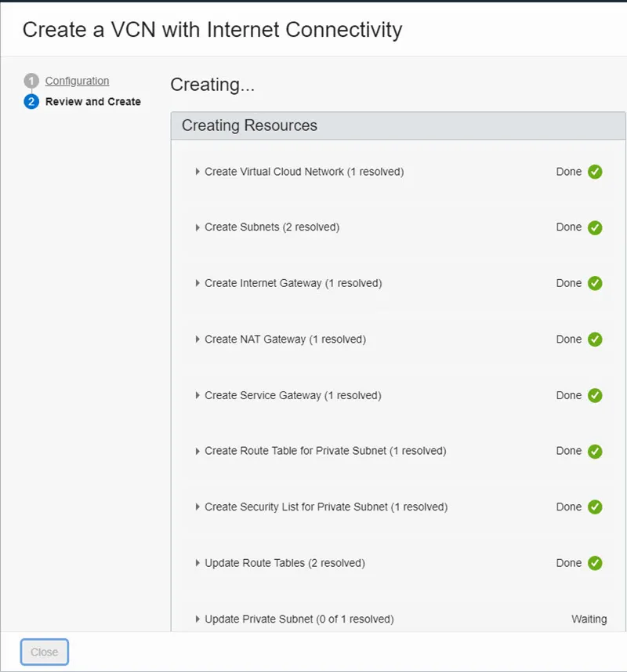Click green checkmark for Create Service Gateway

pyautogui.click(x=595, y=395)
